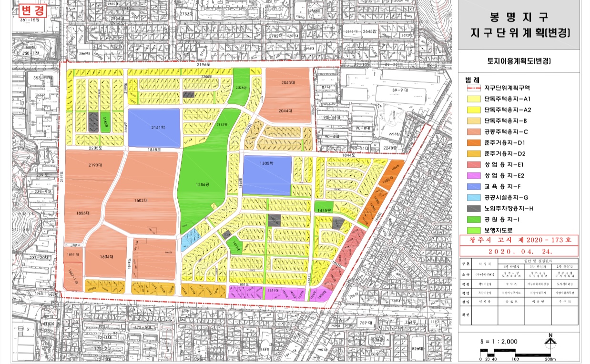The height and width of the screenshot is (364, 590).
Task: Click the 준주거용지-D2 legend color swatch
Action: [x=473, y=154]
